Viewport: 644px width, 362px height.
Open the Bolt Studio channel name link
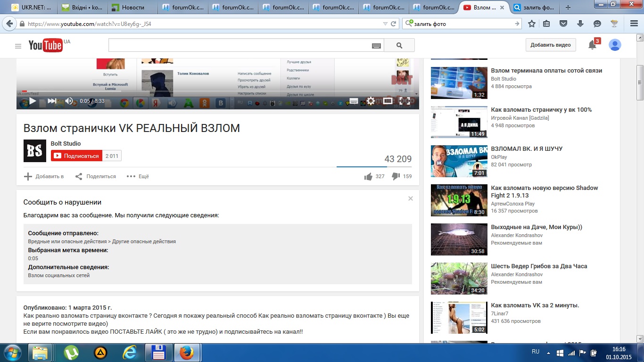(66, 143)
